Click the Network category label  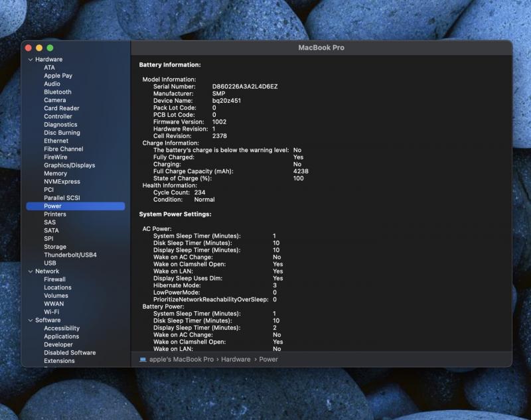(47, 271)
